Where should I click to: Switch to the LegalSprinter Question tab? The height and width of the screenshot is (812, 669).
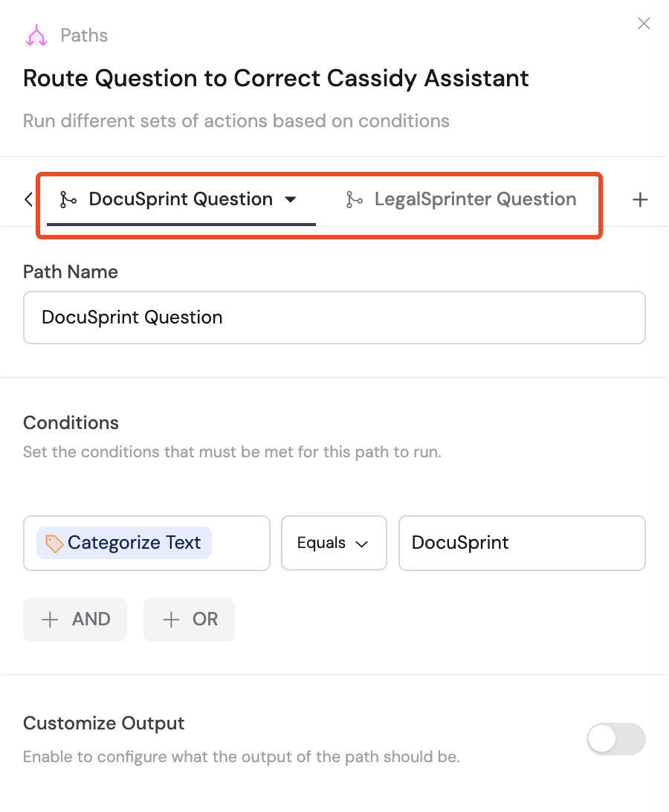tap(475, 199)
